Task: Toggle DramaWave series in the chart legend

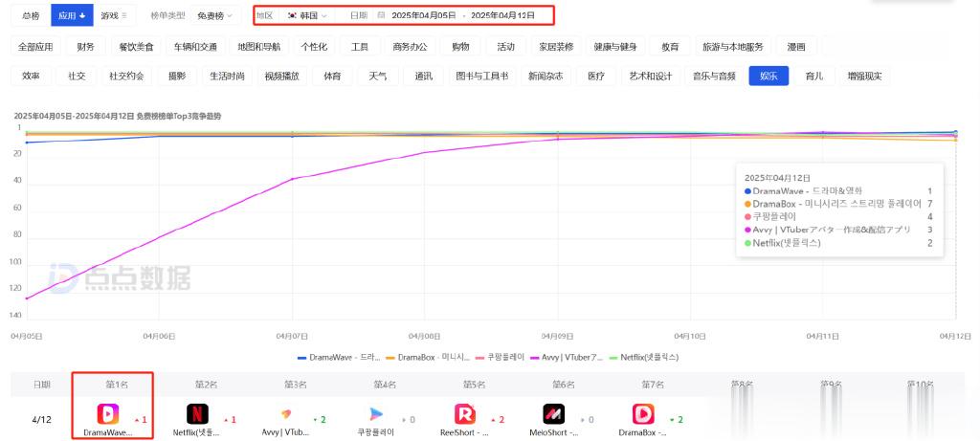Action: pos(339,358)
